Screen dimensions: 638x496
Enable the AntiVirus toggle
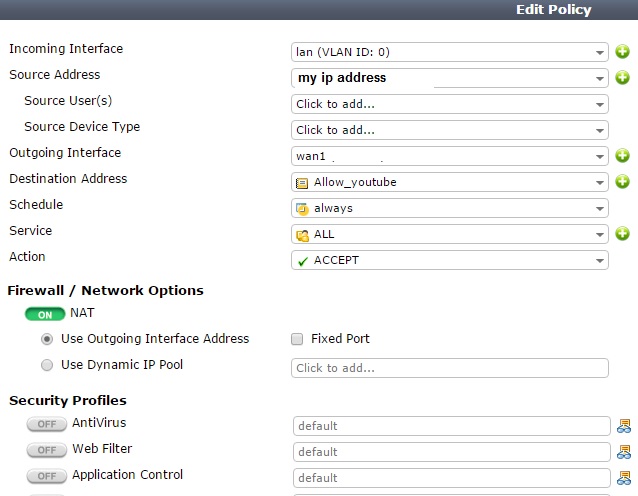[45, 424]
